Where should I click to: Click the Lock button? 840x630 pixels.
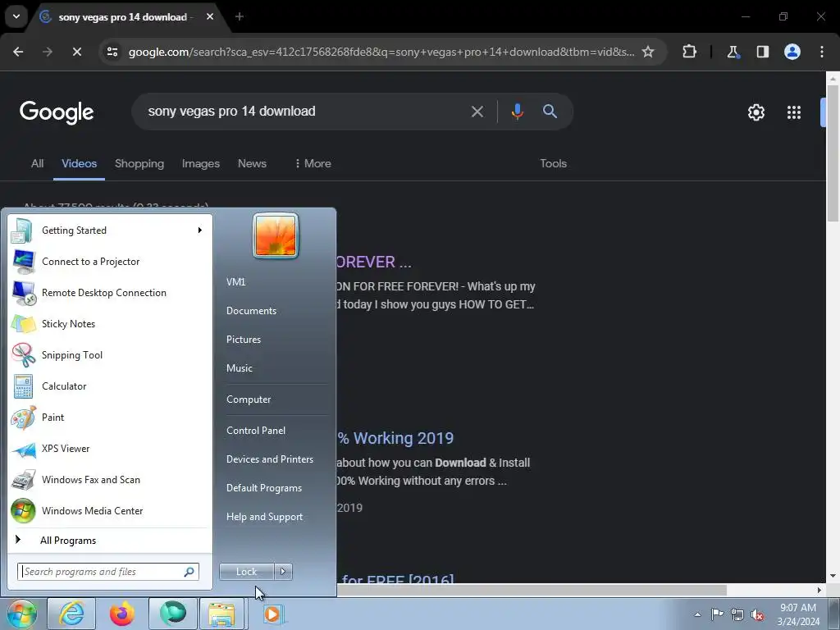[247, 572]
